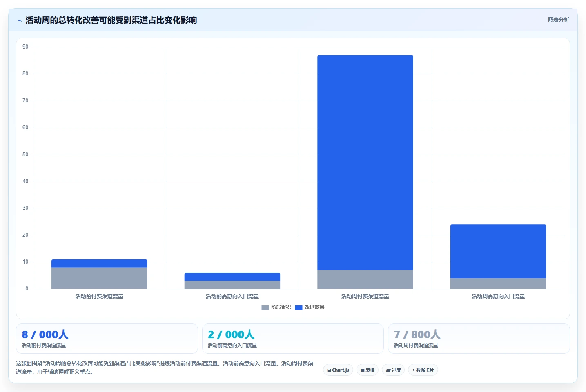The width and height of the screenshot is (586, 392).
Task: Click the gray segment of 活动周付费渠道流量 bar
Action: pyautogui.click(x=365, y=279)
